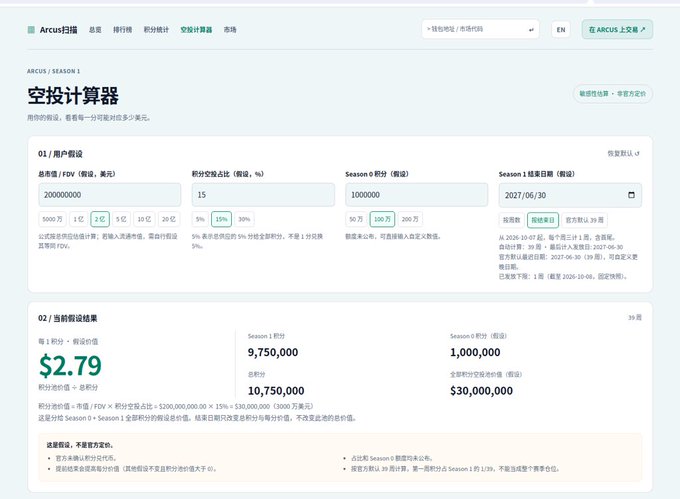The width and height of the screenshot is (680, 499).
Task: Click the Arcus扫描 logo square
Action: [31, 30]
